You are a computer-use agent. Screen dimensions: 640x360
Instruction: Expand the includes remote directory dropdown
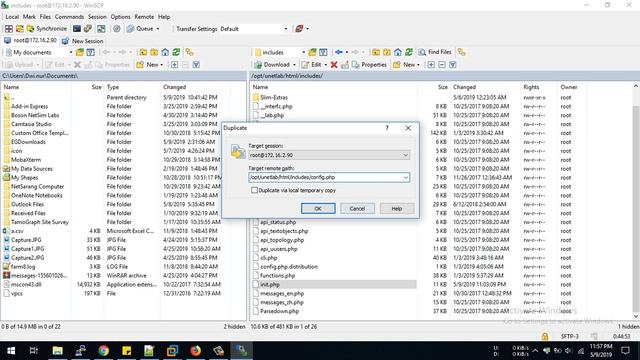(x=303, y=52)
